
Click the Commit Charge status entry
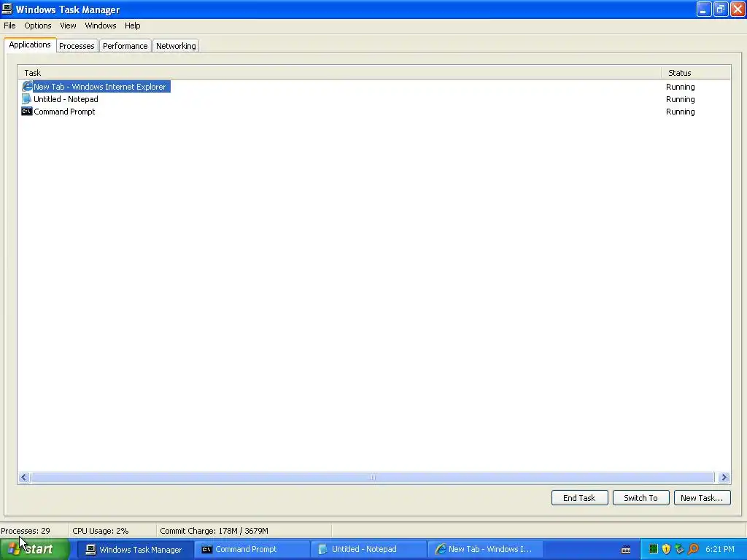pyautogui.click(x=244, y=531)
